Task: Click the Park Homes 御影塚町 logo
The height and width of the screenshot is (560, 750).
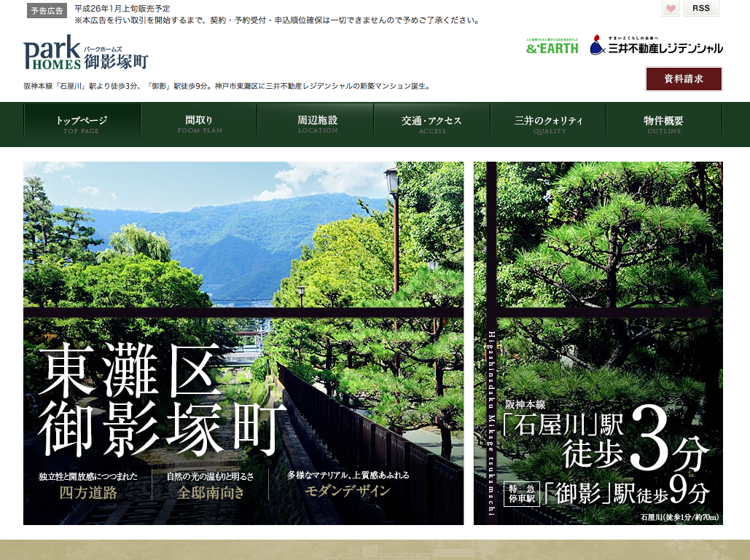Action: [85, 53]
